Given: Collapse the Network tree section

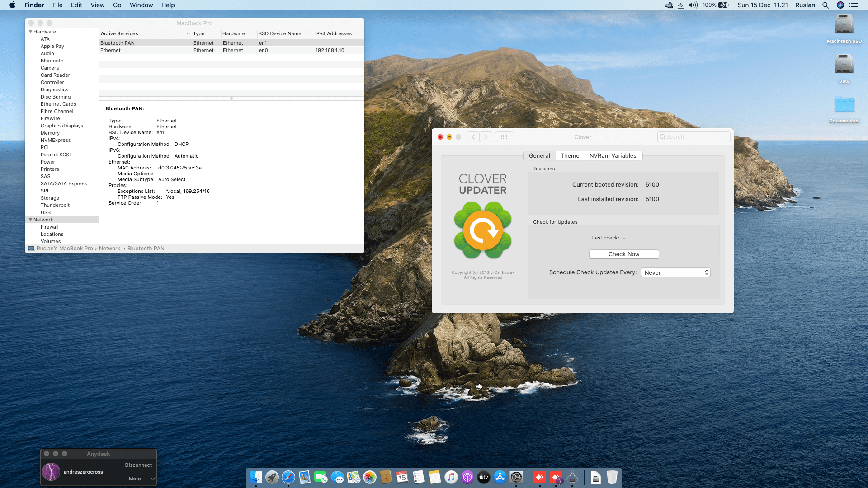Looking at the screenshot, I should (x=30, y=220).
